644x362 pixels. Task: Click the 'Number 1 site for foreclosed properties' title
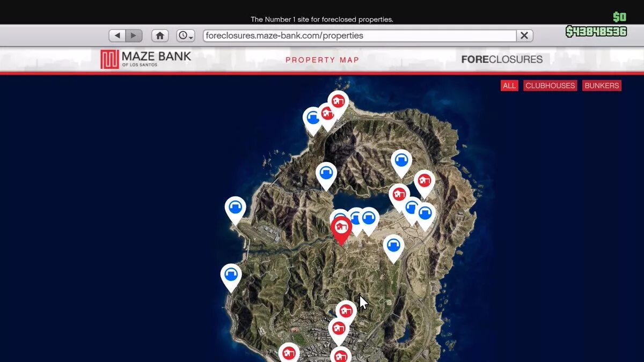coord(322,19)
